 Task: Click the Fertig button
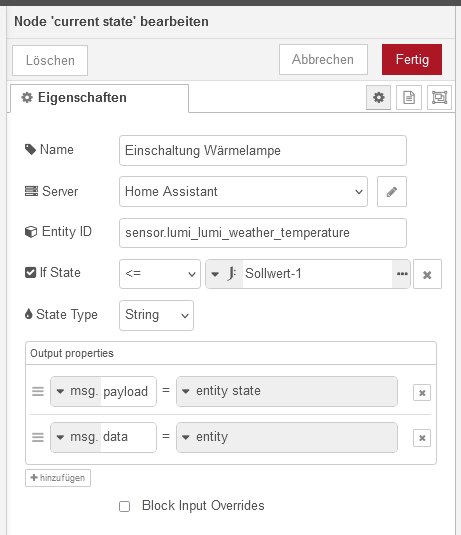(x=412, y=59)
